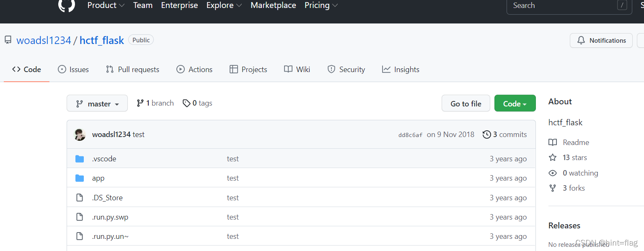Click the .run.py.swp file icon

point(80,217)
